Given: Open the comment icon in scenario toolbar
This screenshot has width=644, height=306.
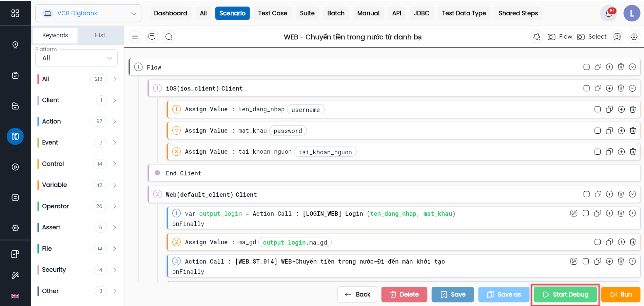Looking at the screenshot, I should [152, 37].
